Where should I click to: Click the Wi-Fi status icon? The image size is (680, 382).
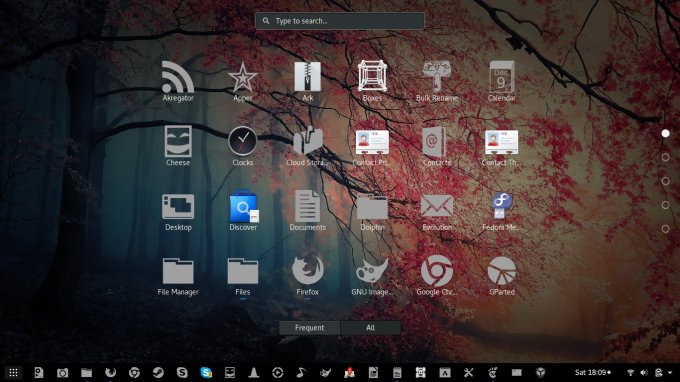[631, 372]
